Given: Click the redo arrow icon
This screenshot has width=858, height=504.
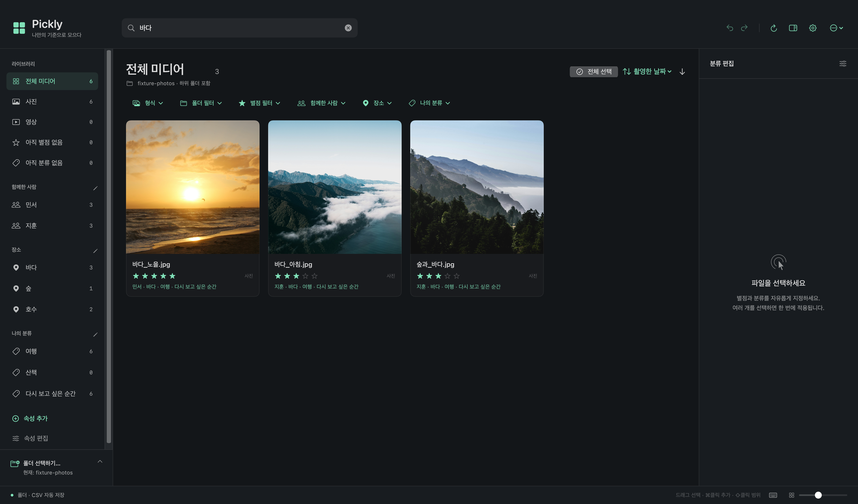Looking at the screenshot, I should [744, 28].
